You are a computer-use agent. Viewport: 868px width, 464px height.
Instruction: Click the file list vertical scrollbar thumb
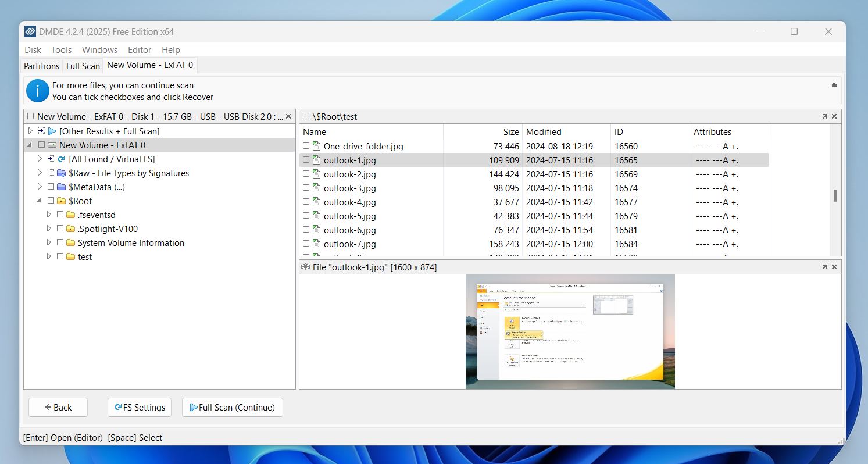(835, 196)
